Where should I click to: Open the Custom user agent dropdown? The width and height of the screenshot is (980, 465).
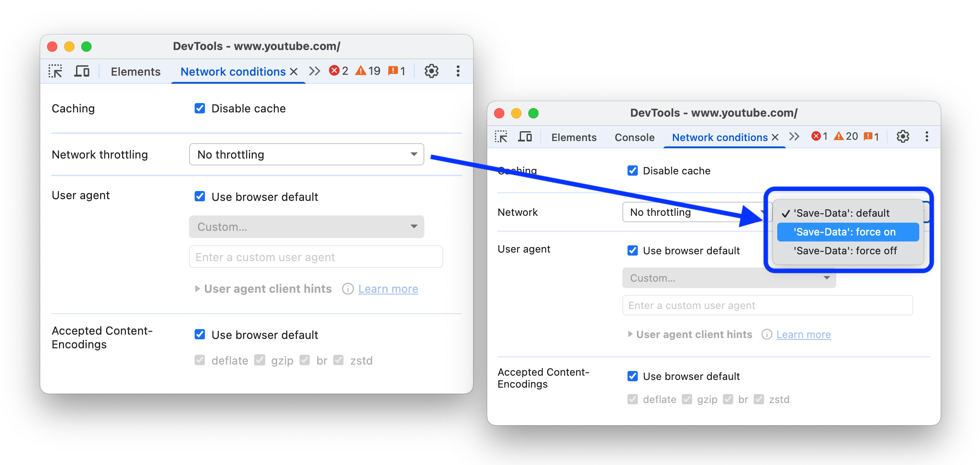[305, 227]
